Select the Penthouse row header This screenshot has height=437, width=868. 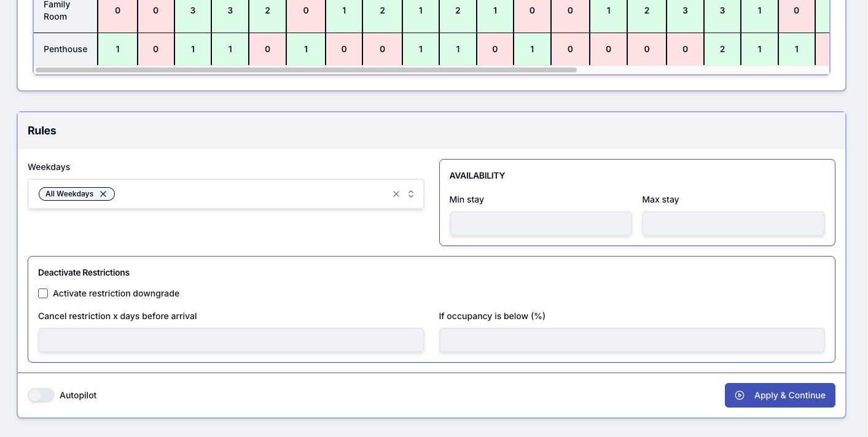(65, 49)
